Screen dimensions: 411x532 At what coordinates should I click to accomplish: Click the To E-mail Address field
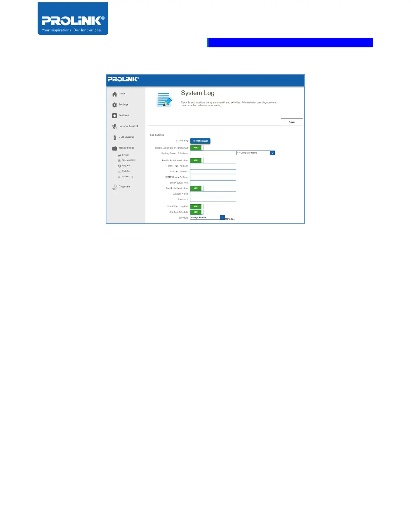tap(213, 172)
